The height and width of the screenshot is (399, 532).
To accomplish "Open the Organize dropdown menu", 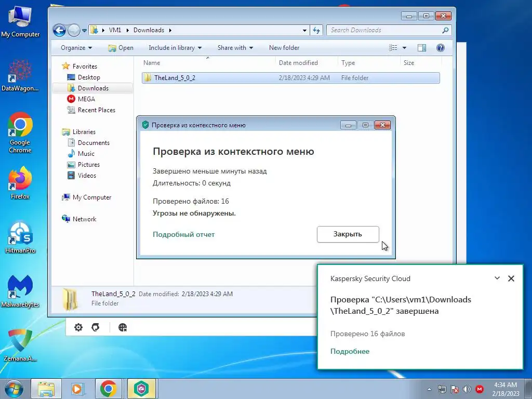I will 76,48.
